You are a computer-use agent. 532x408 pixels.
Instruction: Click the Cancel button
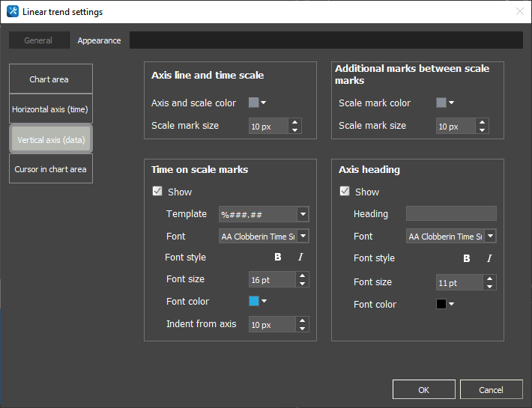tap(491, 389)
